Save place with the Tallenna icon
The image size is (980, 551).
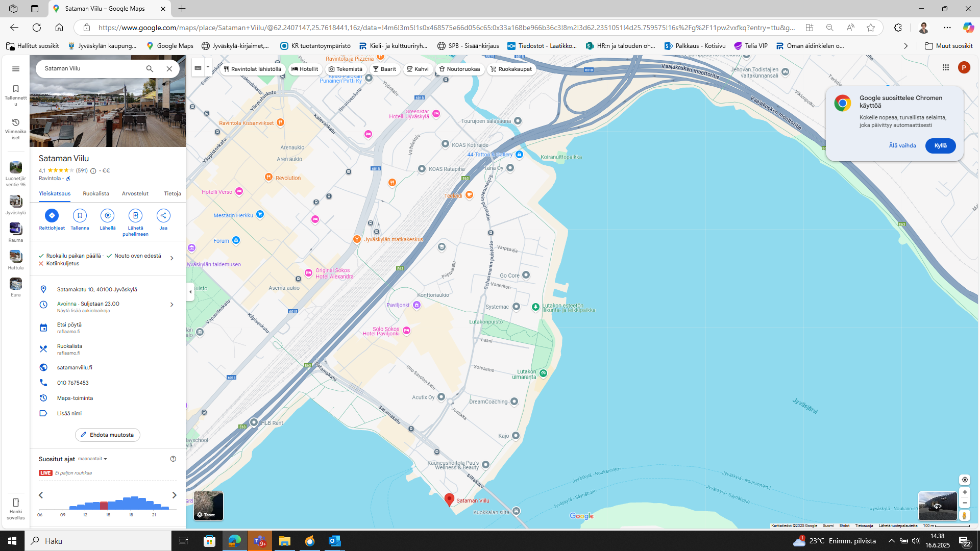click(x=80, y=215)
